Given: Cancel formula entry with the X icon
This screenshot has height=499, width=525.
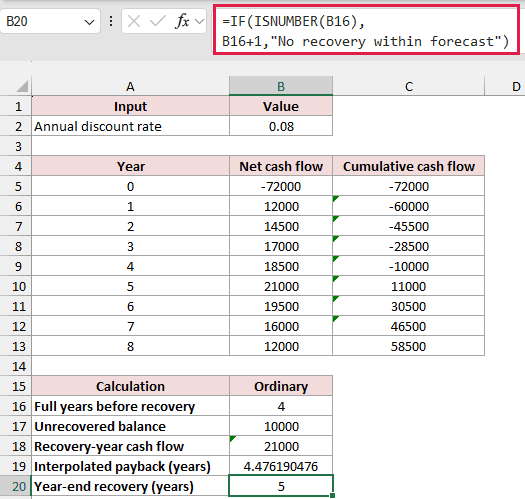Looking at the screenshot, I should pyautogui.click(x=134, y=21).
